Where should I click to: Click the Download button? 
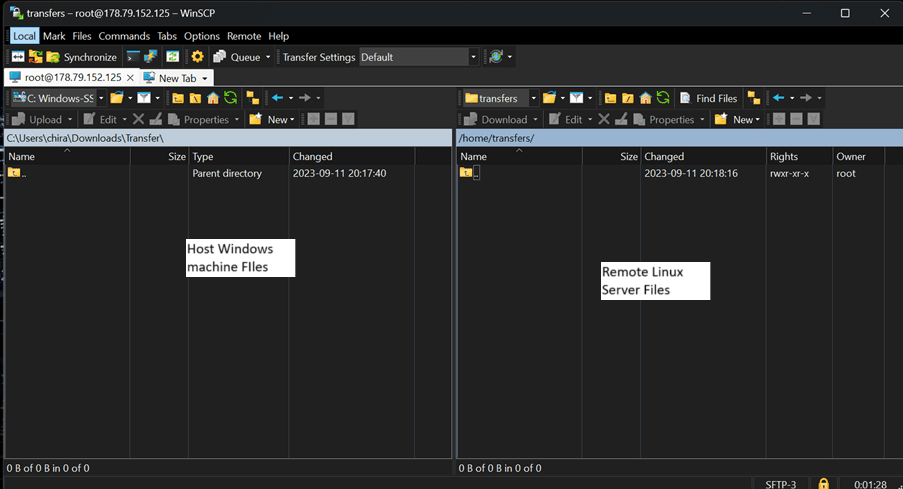[x=496, y=119]
